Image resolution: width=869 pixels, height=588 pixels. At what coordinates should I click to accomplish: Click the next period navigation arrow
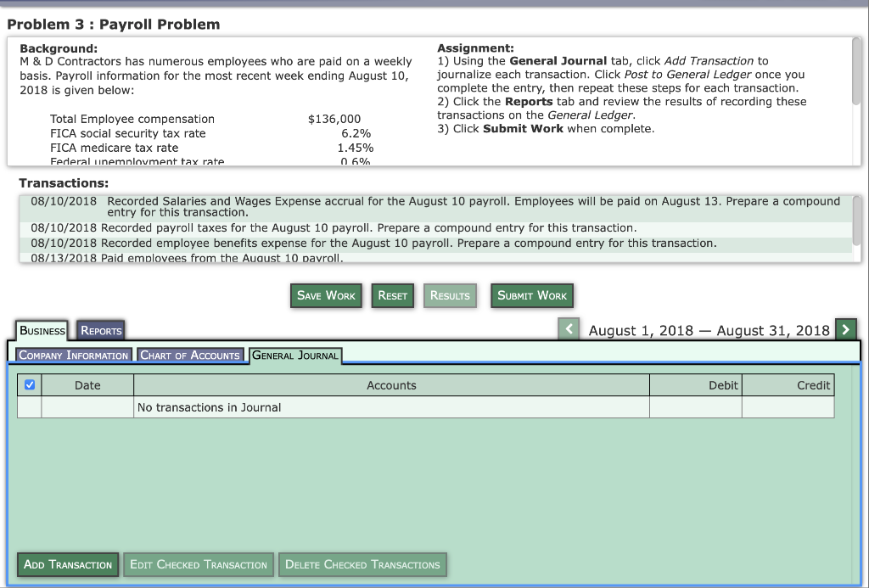[x=844, y=328]
